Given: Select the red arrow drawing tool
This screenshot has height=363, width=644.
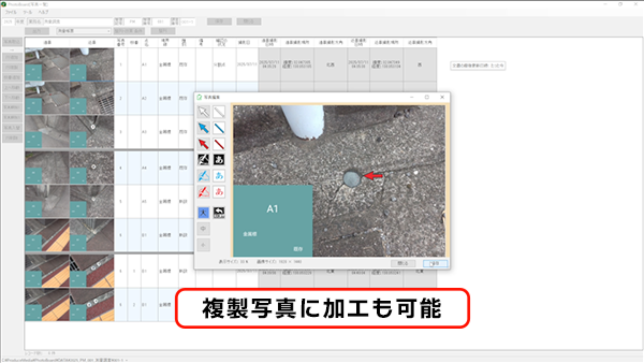Looking at the screenshot, I should [x=203, y=144].
